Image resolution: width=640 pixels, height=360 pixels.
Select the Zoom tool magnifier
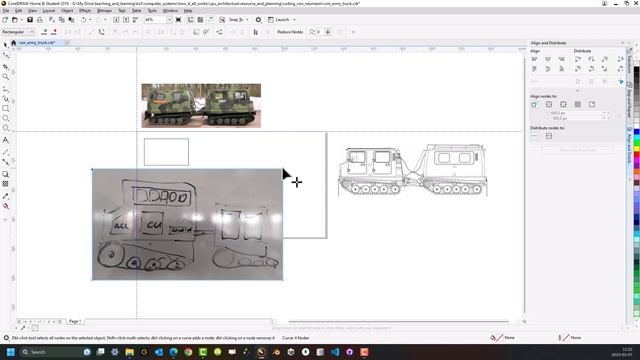[x=6, y=77]
